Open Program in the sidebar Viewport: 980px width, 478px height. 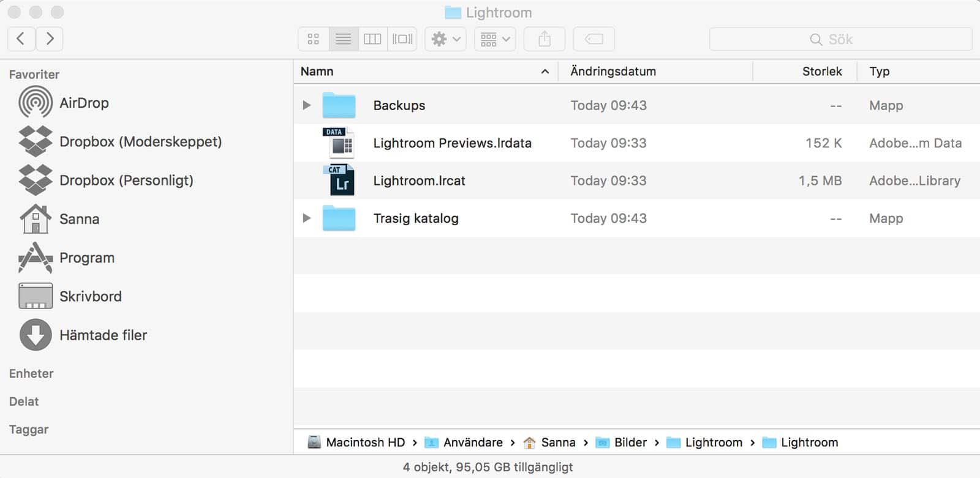point(66,258)
